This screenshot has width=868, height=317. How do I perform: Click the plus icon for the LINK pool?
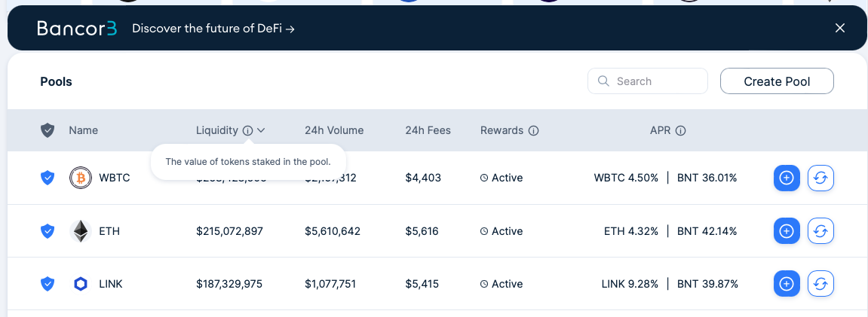pyautogui.click(x=787, y=284)
